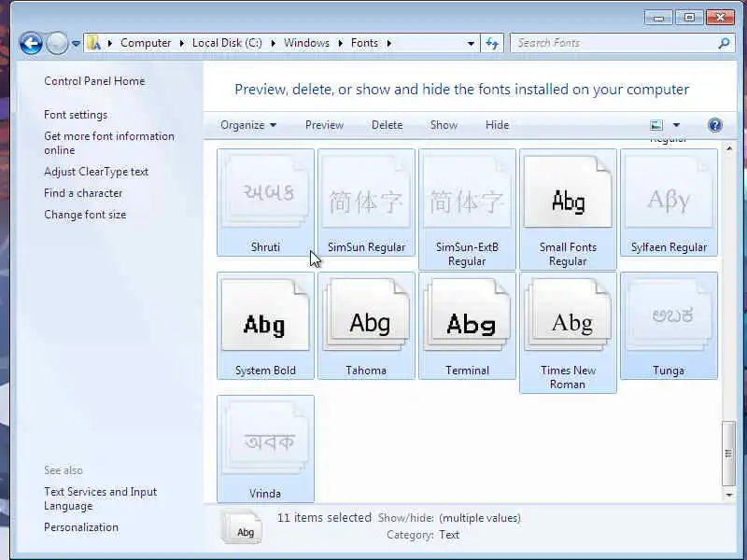
Task: Click Fonts in the address path
Action: [364, 43]
